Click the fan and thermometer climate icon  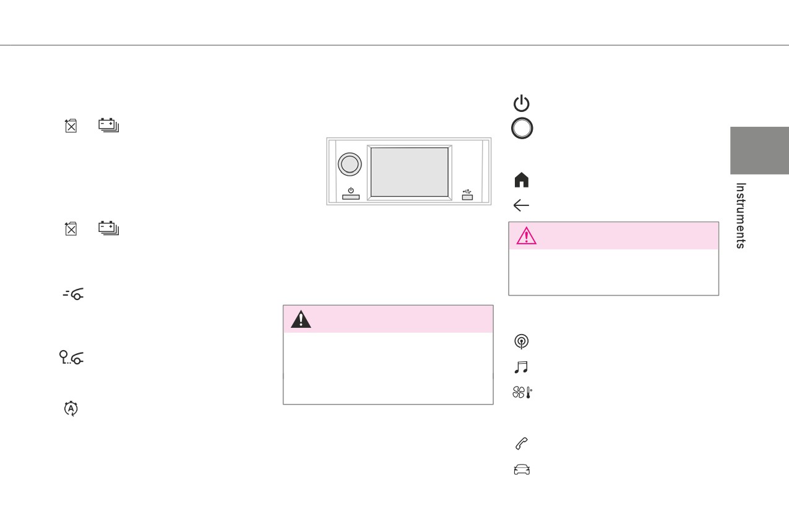pyautogui.click(x=523, y=392)
